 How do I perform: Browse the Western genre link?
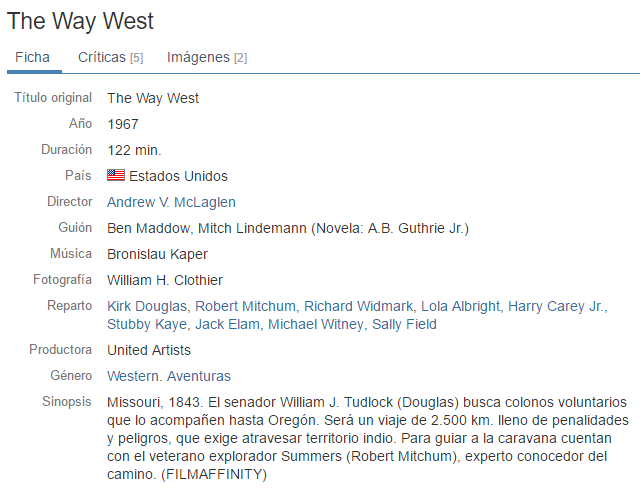(x=133, y=376)
